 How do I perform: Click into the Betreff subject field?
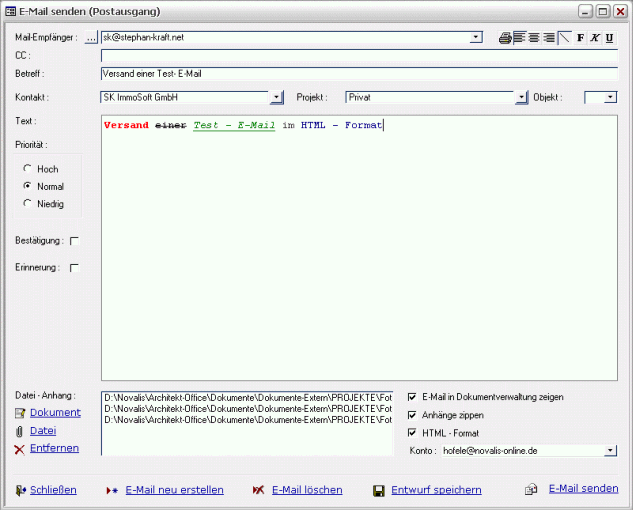(x=358, y=73)
